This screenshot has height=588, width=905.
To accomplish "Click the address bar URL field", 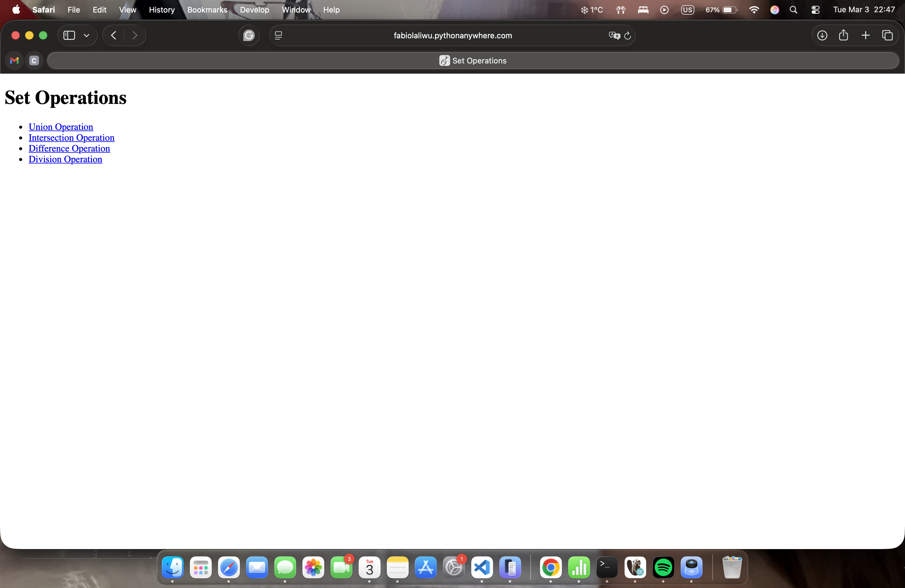I will pos(452,35).
